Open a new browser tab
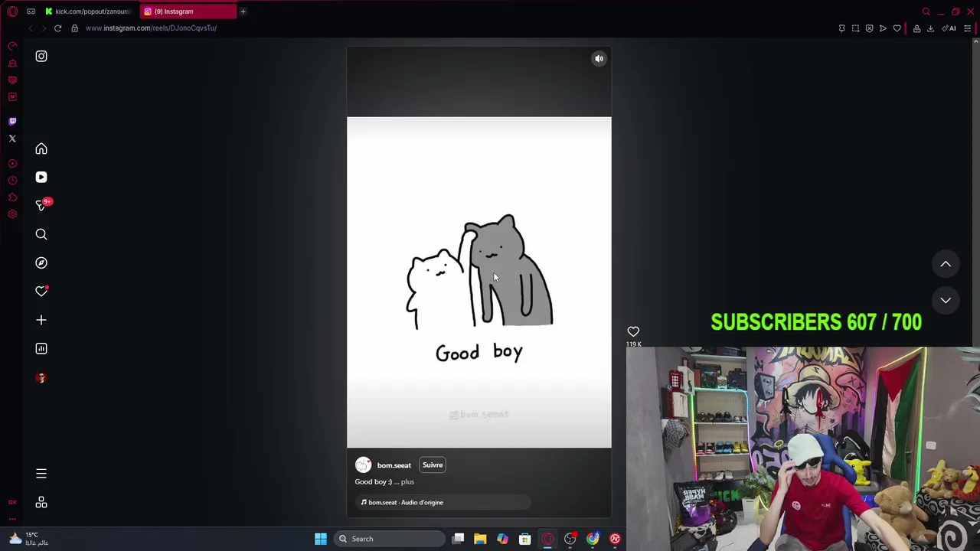 (x=243, y=11)
